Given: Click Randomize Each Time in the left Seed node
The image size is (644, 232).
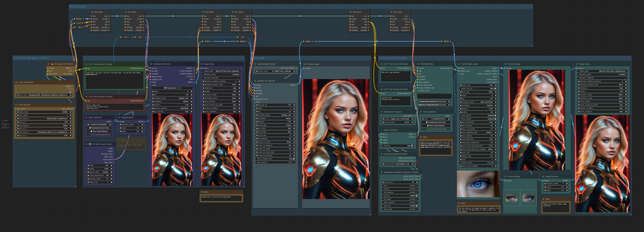Looking at the screenshot, I should pos(99,128).
